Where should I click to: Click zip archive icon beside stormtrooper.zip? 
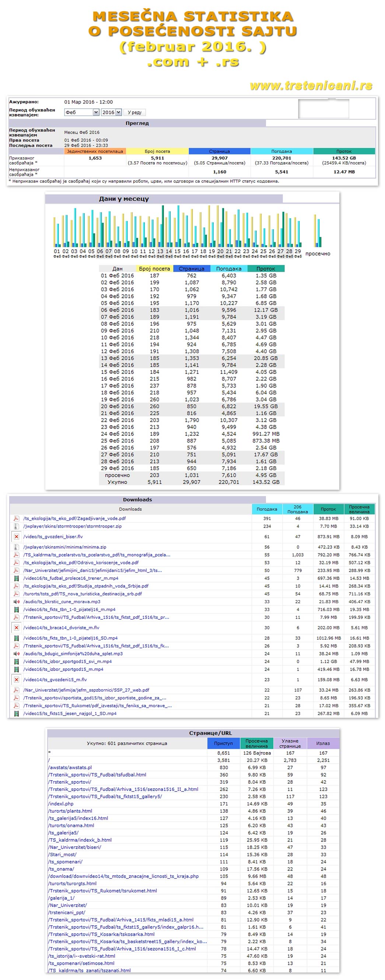16,526
